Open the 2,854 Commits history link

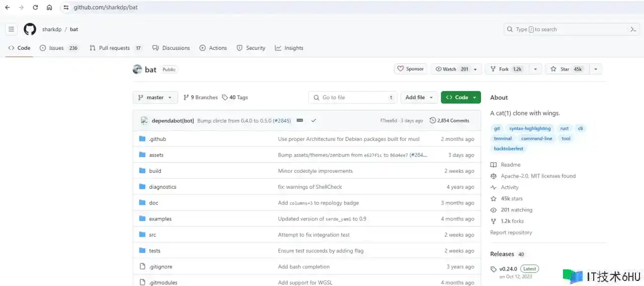(449, 121)
